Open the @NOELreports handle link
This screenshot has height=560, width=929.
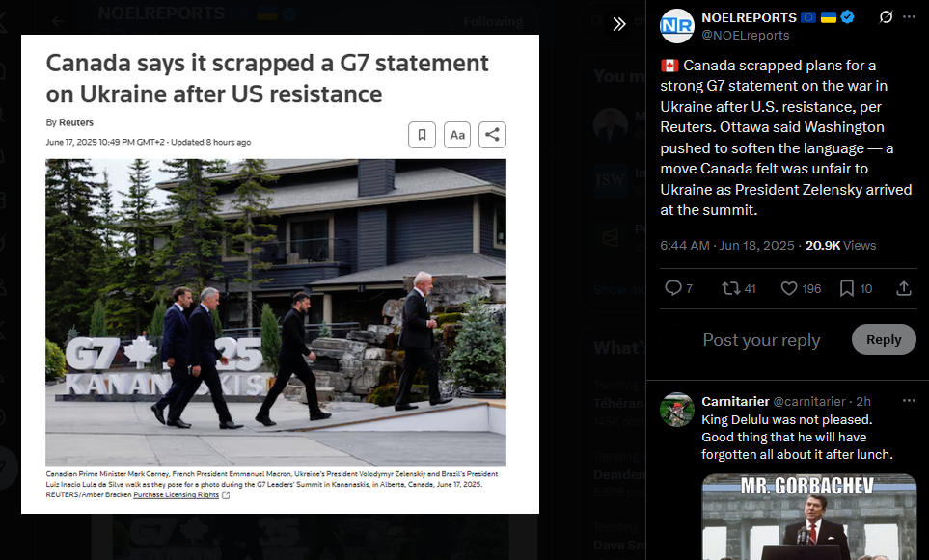pos(746,35)
